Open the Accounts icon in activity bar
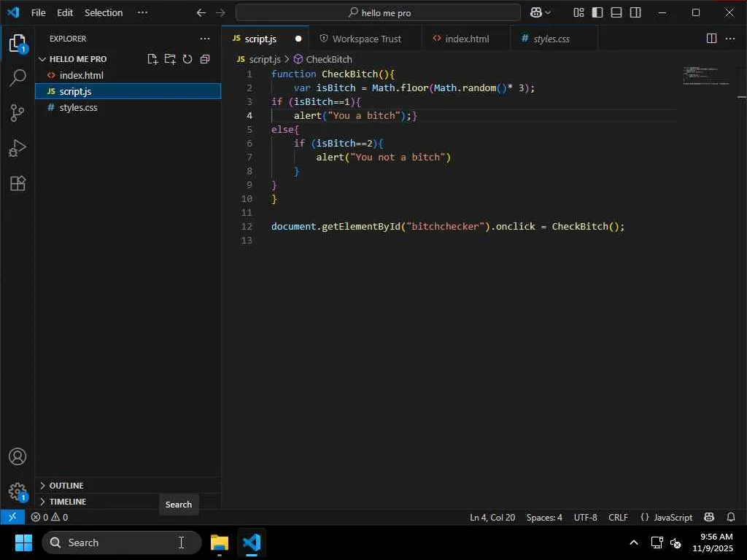The image size is (747, 560). pyautogui.click(x=18, y=457)
